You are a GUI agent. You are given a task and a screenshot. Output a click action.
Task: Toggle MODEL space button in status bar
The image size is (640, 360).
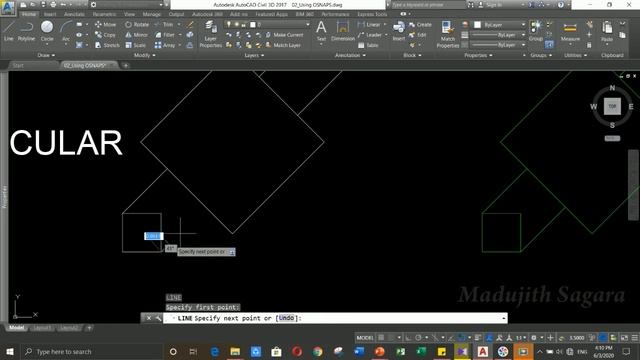pos(364,338)
